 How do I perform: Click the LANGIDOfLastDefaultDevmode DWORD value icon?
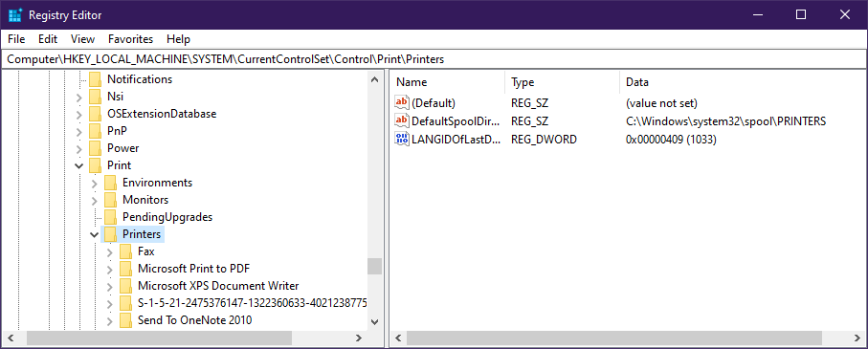pos(401,139)
